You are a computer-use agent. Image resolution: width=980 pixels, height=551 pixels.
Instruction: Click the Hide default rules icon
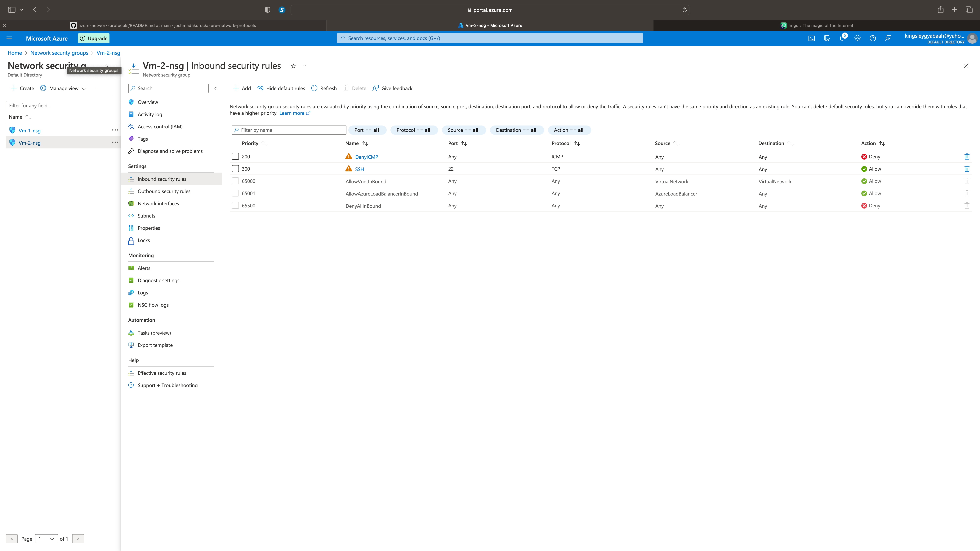coord(261,88)
